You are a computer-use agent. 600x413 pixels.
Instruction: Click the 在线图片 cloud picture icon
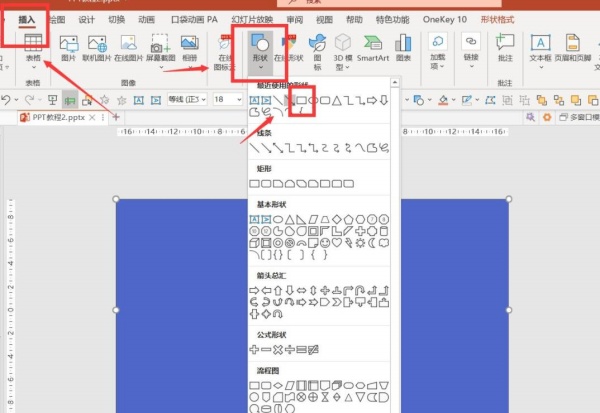[129, 48]
